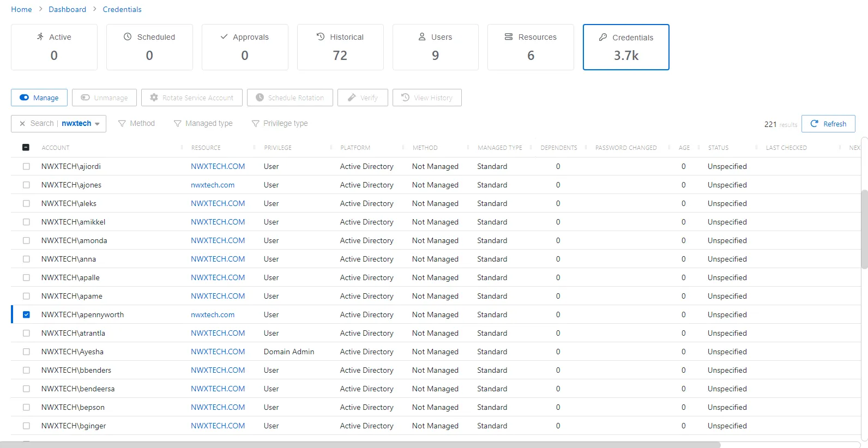Sort by the Account column header
The height and width of the screenshot is (448, 868).
point(56,148)
